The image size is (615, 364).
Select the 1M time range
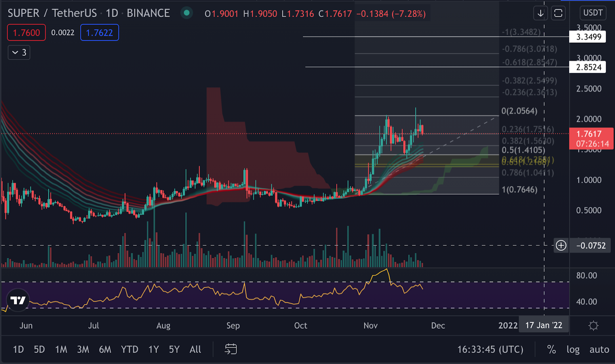[61, 349]
